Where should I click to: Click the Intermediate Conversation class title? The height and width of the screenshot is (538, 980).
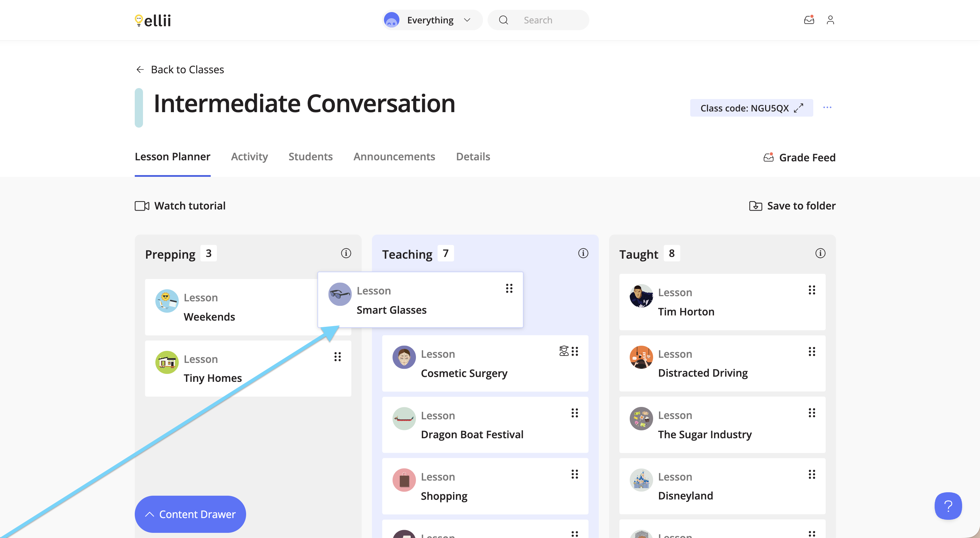click(x=304, y=104)
